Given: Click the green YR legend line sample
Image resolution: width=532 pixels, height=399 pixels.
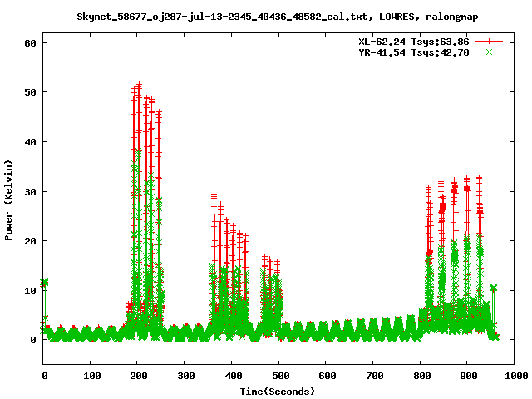Looking at the screenshot, I should 489,52.
